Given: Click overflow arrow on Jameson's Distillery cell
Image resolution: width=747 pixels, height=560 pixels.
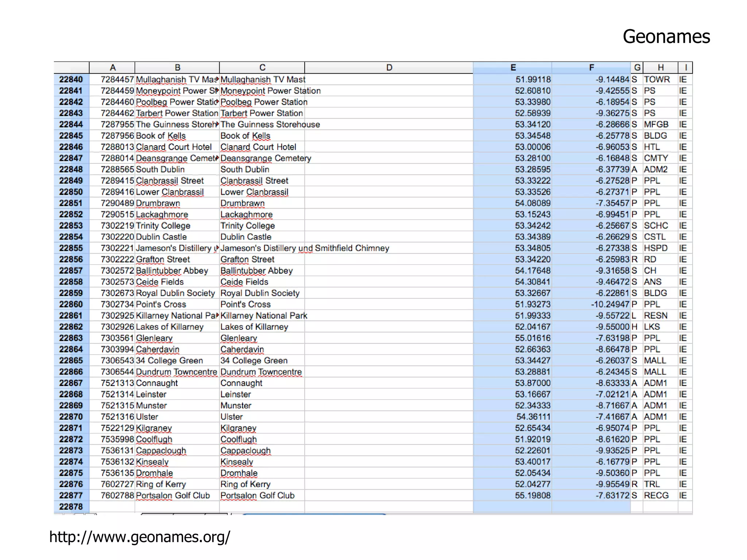Looking at the screenshot, I should [218, 248].
